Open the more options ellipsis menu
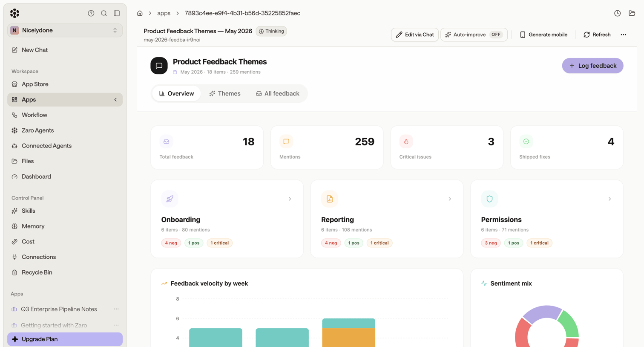This screenshot has height=347, width=644. [623, 35]
